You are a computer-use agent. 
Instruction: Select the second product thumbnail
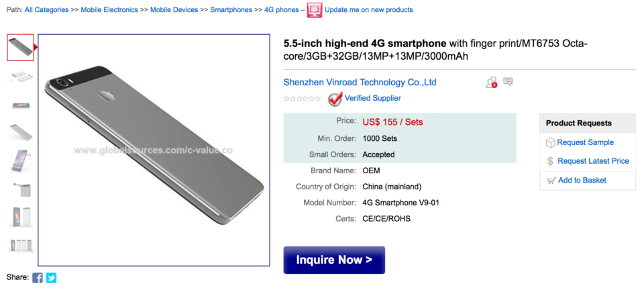[21, 76]
